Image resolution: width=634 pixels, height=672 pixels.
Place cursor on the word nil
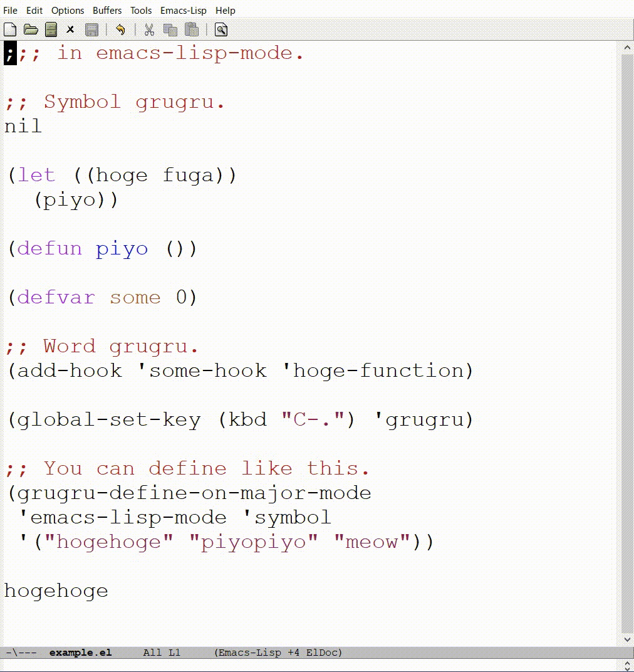pyautogui.click(x=23, y=127)
